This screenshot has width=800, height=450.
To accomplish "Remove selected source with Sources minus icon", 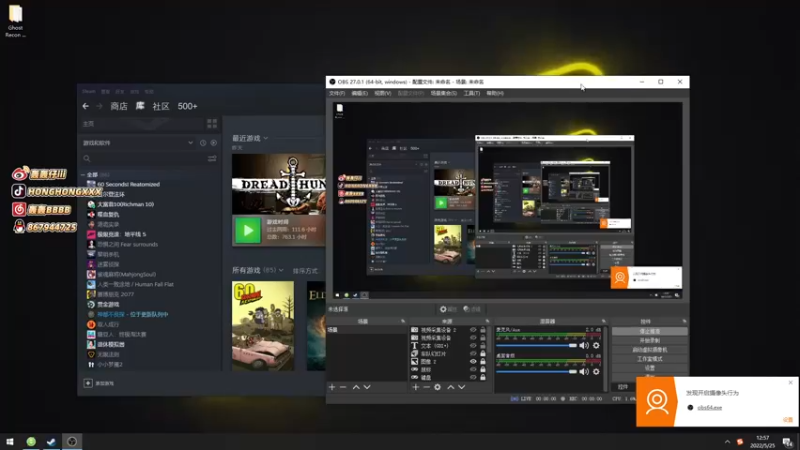I will point(427,387).
